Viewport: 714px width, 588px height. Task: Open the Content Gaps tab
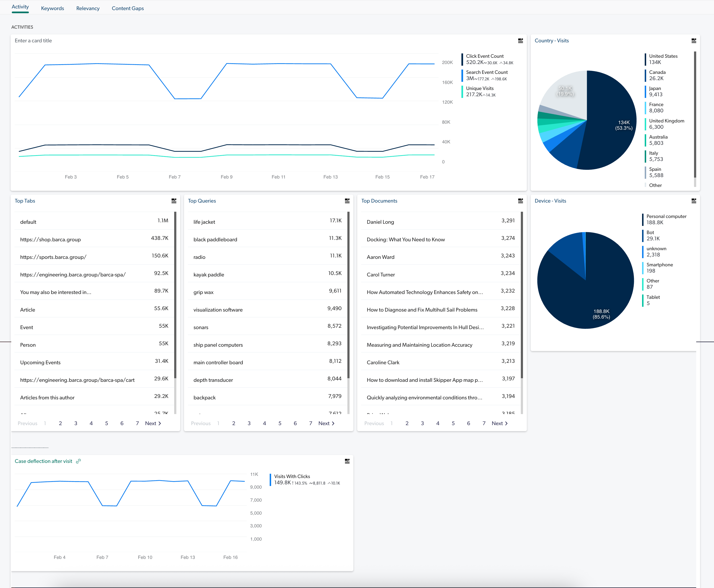coord(128,8)
